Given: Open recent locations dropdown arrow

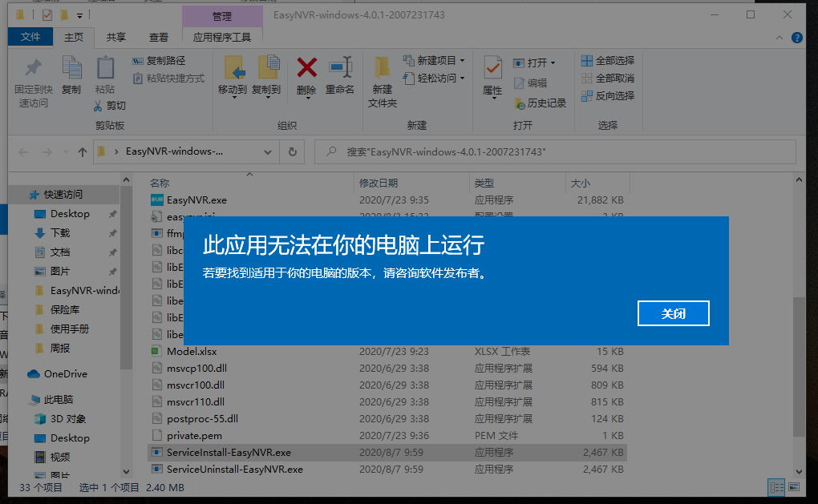Looking at the screenshot, I should point(66,152).
